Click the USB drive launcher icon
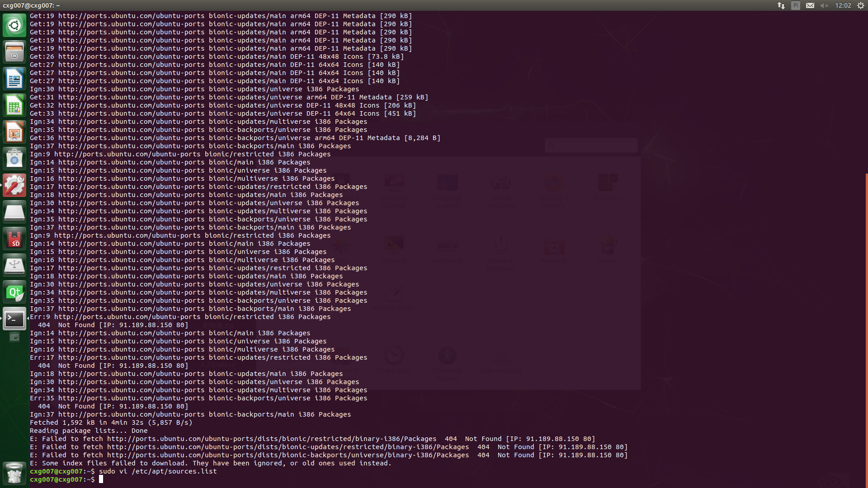 pos(14,266)
